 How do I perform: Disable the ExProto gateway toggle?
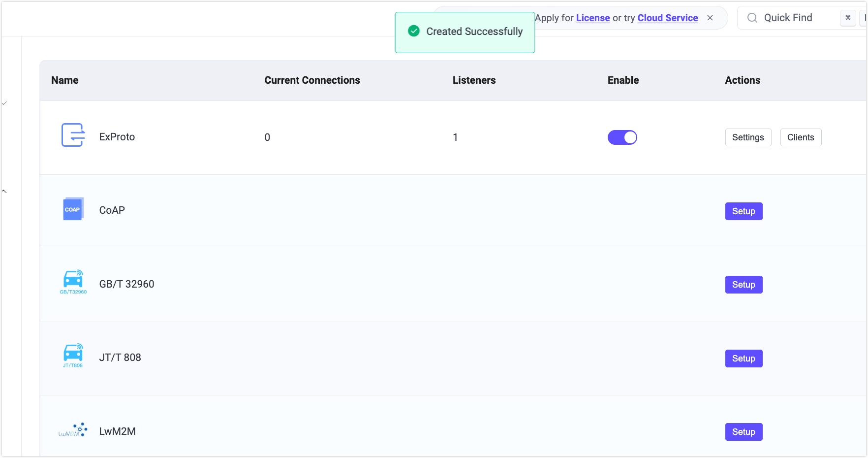[622, 137]
